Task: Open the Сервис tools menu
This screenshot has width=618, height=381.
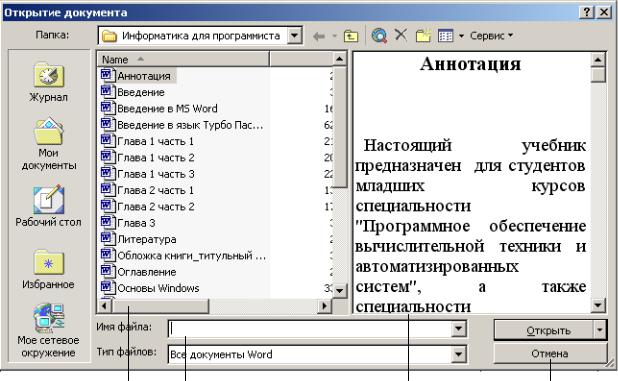Action: coord(491,36)
